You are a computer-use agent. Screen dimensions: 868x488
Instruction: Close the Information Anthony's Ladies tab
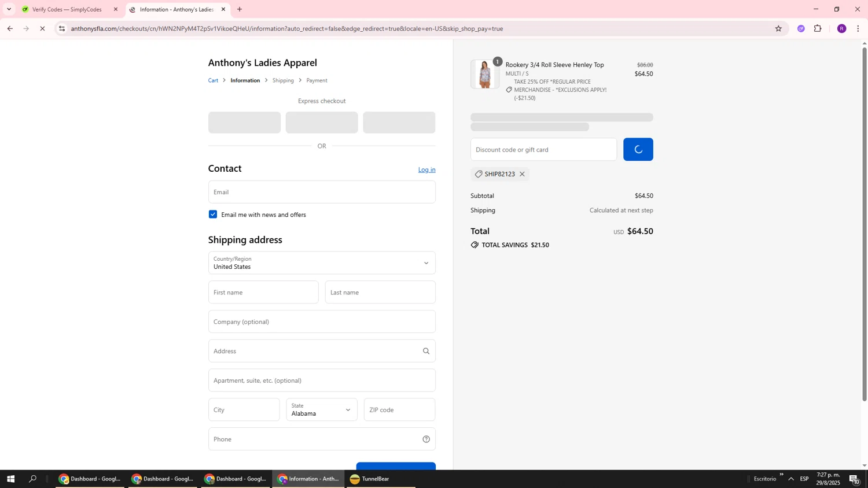(223, 9)
